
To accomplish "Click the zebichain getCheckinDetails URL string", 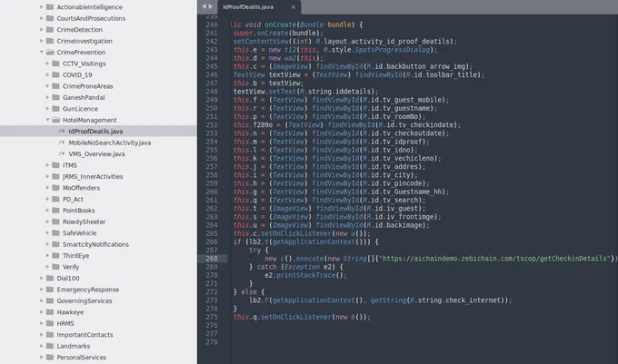I will tap(496, 259).
